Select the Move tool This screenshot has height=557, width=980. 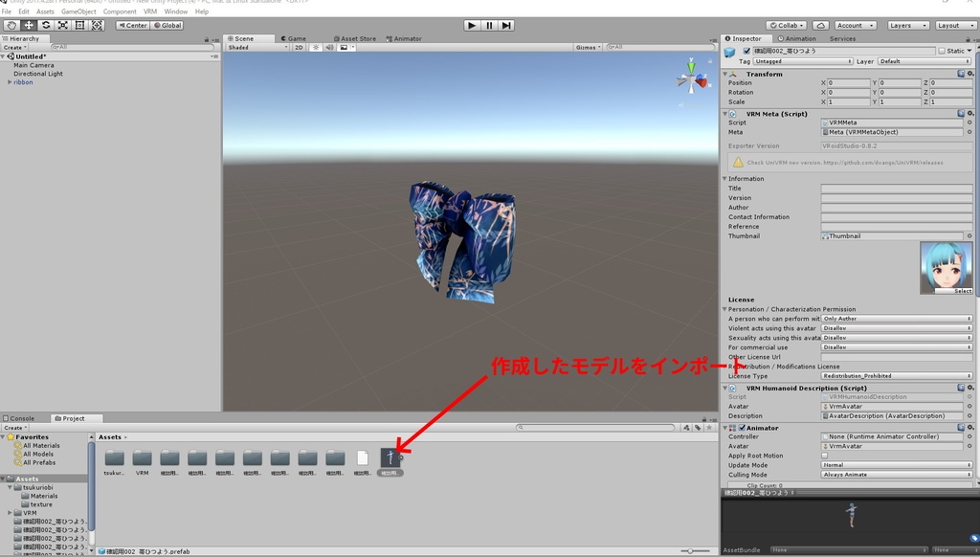click(29, 25)
